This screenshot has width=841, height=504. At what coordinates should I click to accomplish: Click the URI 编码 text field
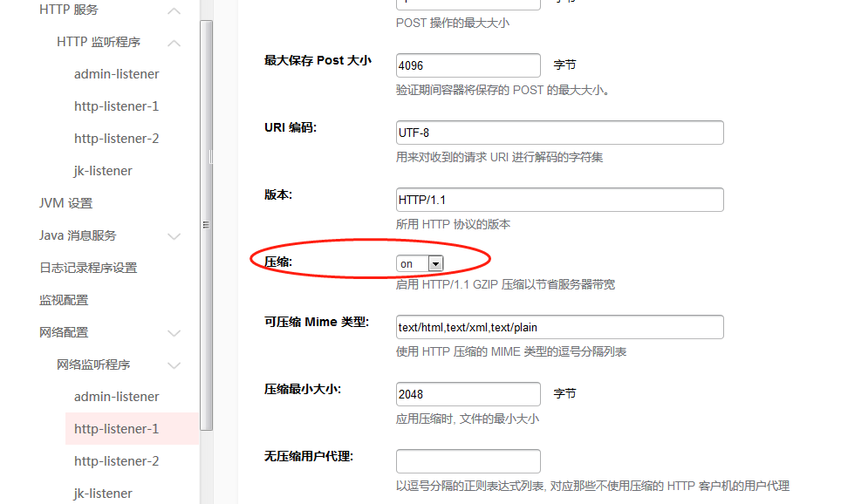[x=559, y=133]
